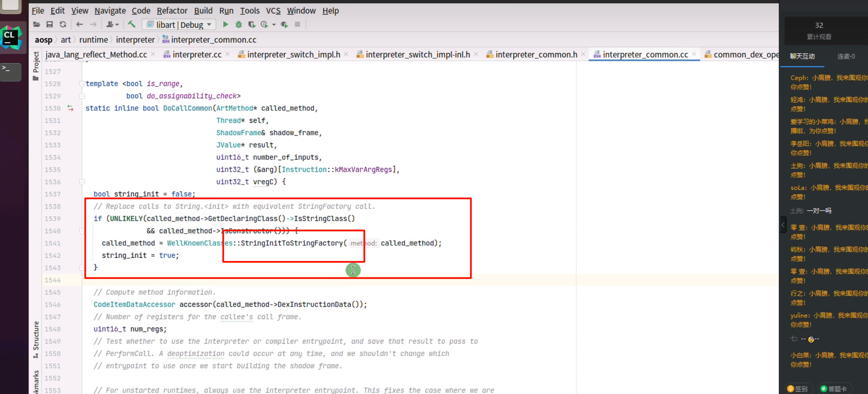Collapse the template declaration fold at line 1528
Image resolution: width=868 pixels, height=394 pixels.
coord(82,83)
